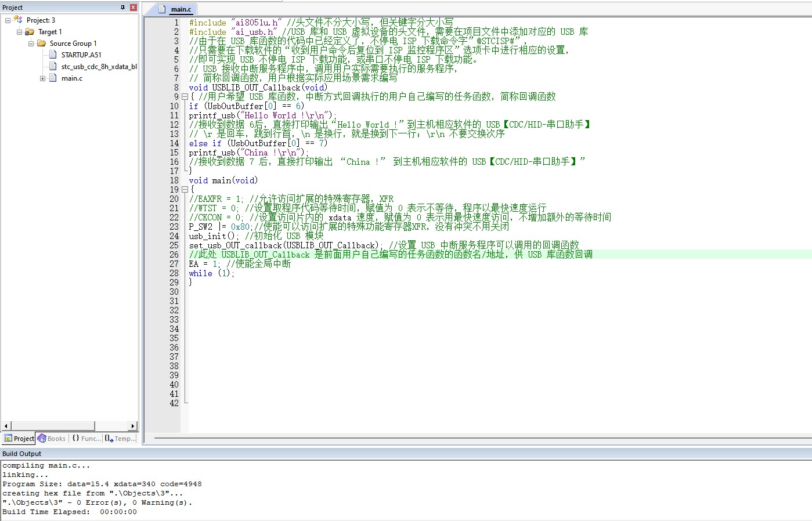Close the Project panel
The height and width of the screenshot is (521, 812).
(x=133, y=8)
